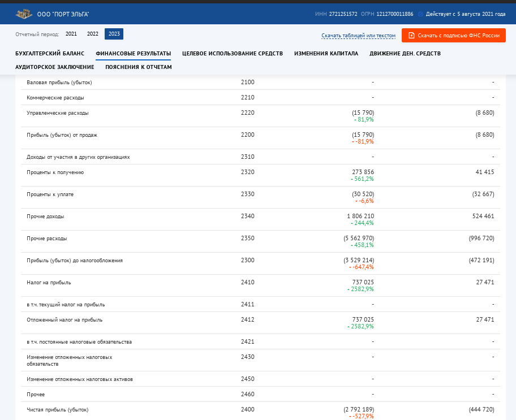Click code 2400 cell
Viewport: 516px width, 420px height.
[247, 409]
